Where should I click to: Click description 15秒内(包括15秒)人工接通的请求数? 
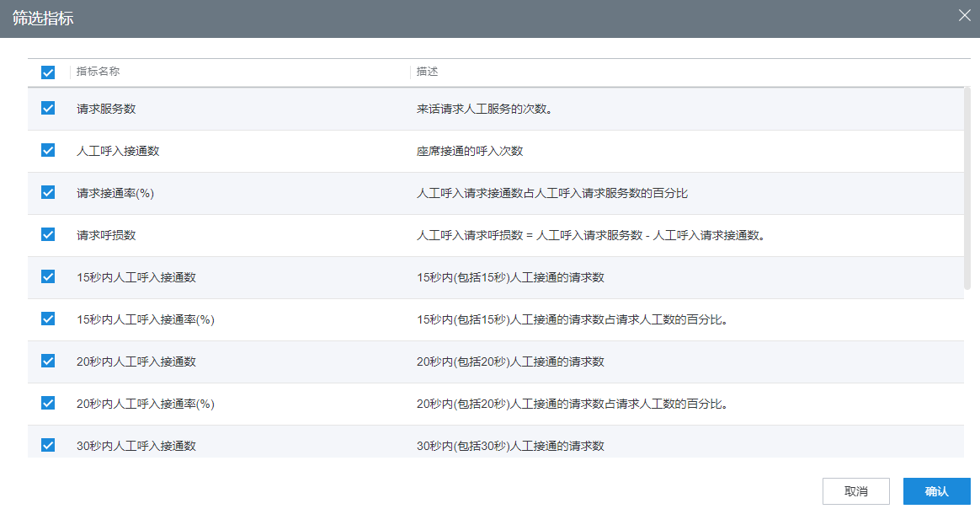pyautogui.click(x=510, y=277)
